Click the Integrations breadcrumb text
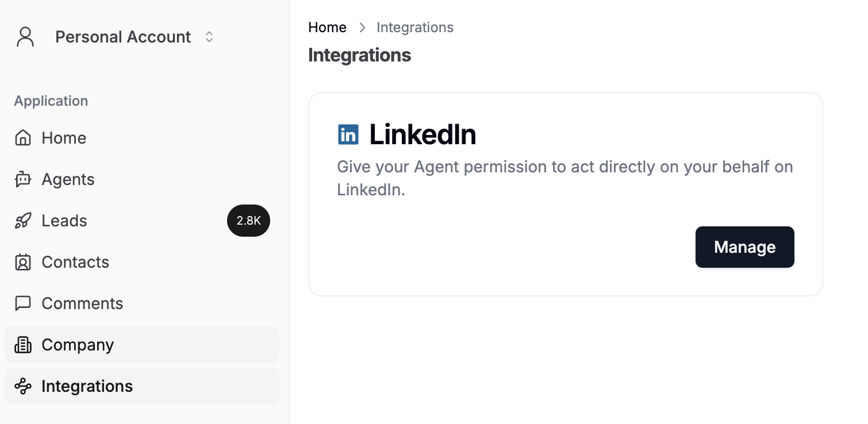This screenshot has width=868, height=424. [x=415, y=28]
